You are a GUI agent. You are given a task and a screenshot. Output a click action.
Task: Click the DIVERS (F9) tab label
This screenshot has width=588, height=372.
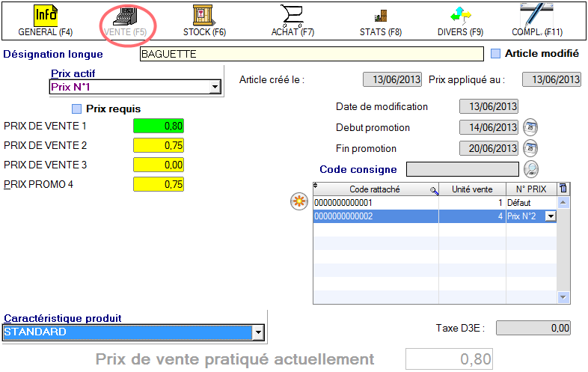[x=461, y=32]
